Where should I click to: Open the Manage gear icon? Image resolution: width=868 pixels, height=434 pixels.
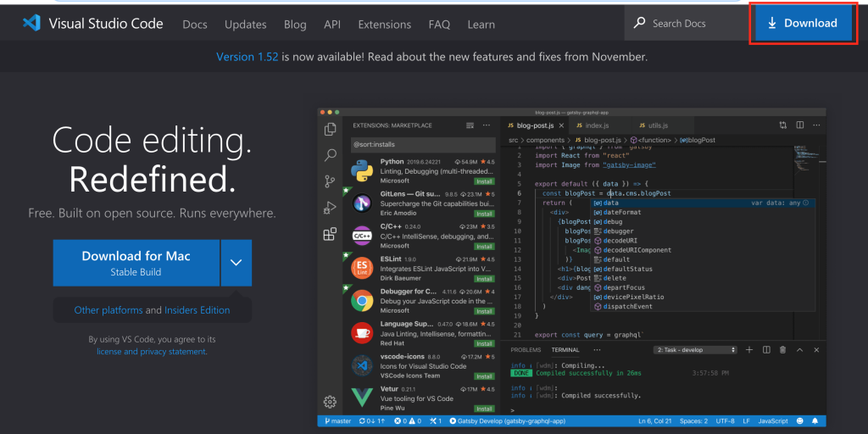[x=331, y=401]
